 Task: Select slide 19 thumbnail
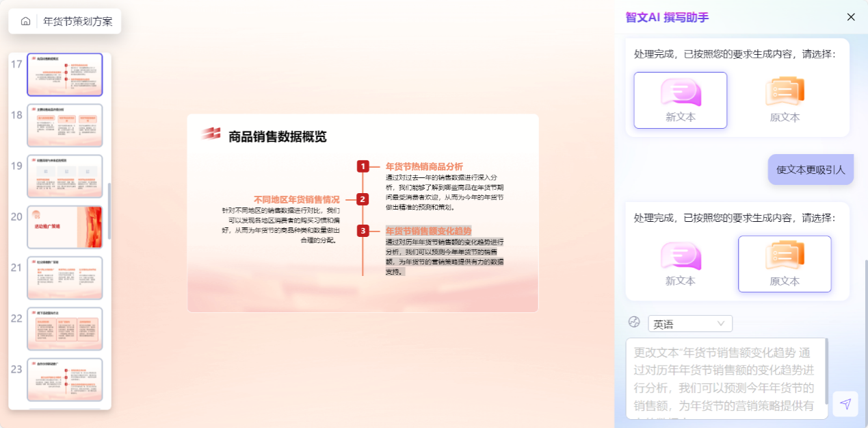tap(65, 176)
